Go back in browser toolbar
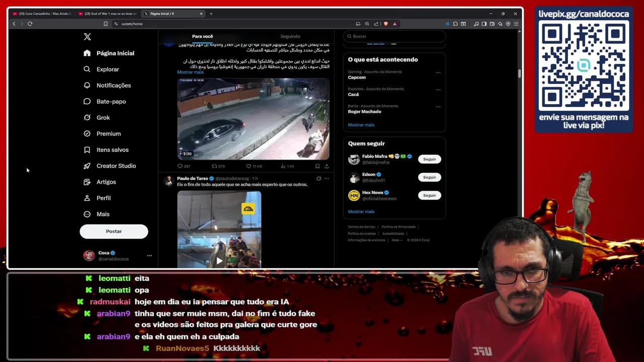The width and height of the screenshot is (644, 362). point(14,24)
